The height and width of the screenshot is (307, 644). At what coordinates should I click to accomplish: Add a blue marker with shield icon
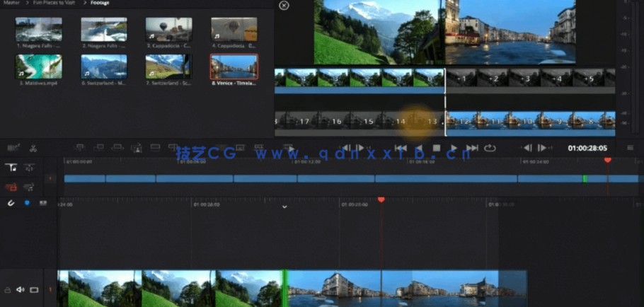click(27, 203)
